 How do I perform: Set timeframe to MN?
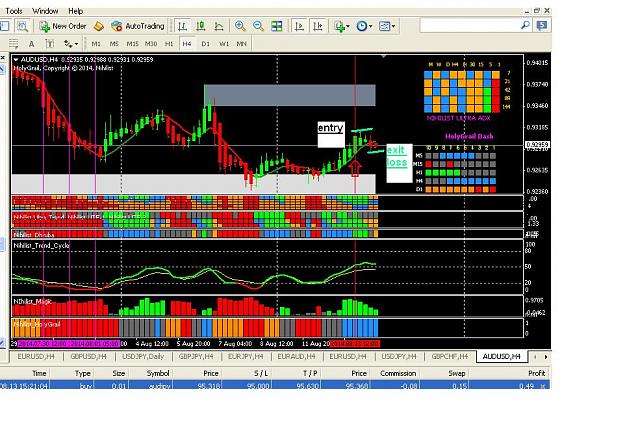tap(242, 44)
